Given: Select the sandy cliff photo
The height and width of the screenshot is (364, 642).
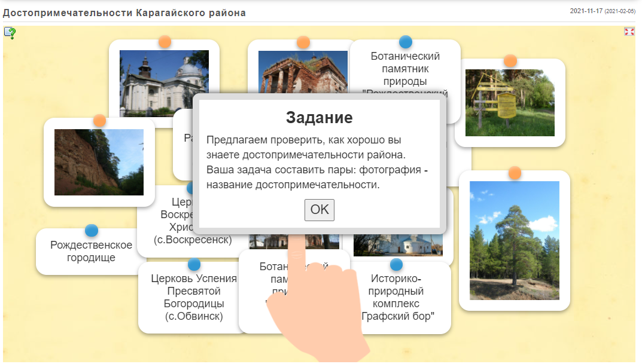Looking at the screenshot, I should [99, 162].
